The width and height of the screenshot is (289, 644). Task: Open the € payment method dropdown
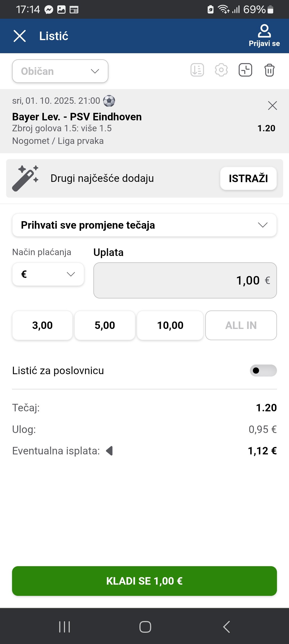[48, 274]
